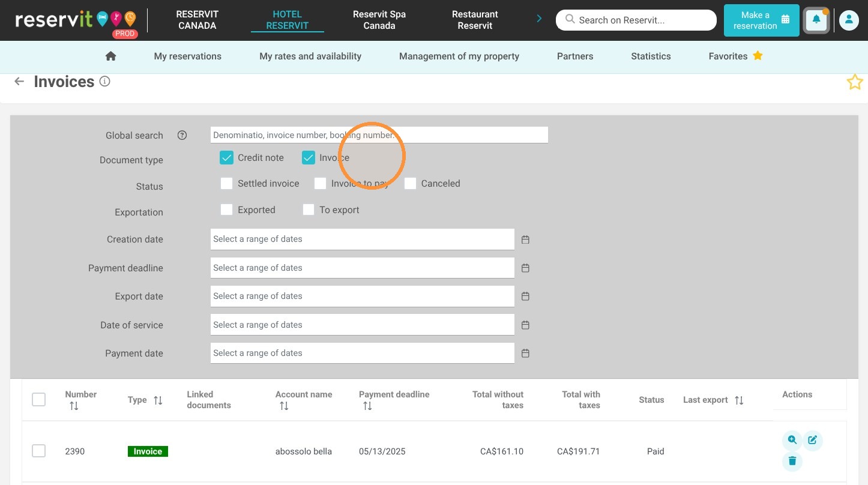Check the Exported filter
The image size is (868, 485).
(x=226, y=210)
